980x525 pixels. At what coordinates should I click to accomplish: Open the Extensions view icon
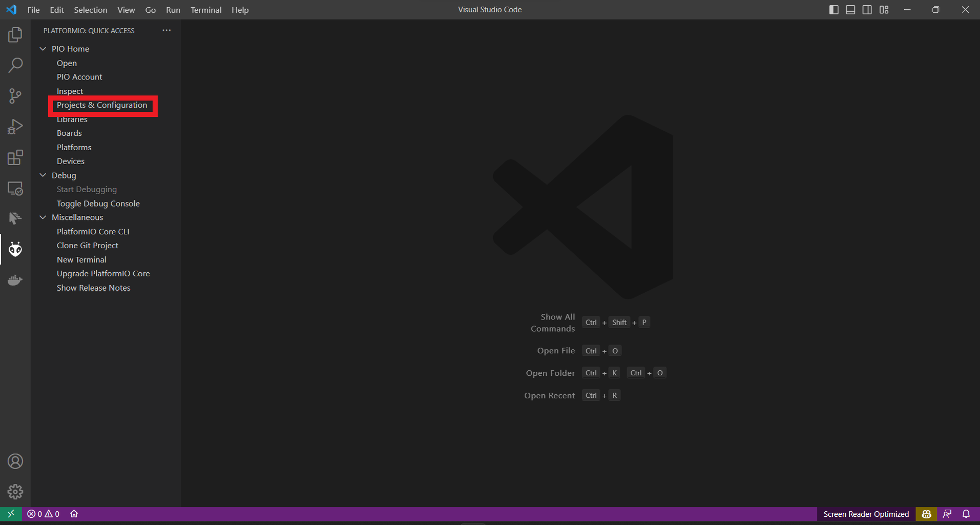point(15,157)
